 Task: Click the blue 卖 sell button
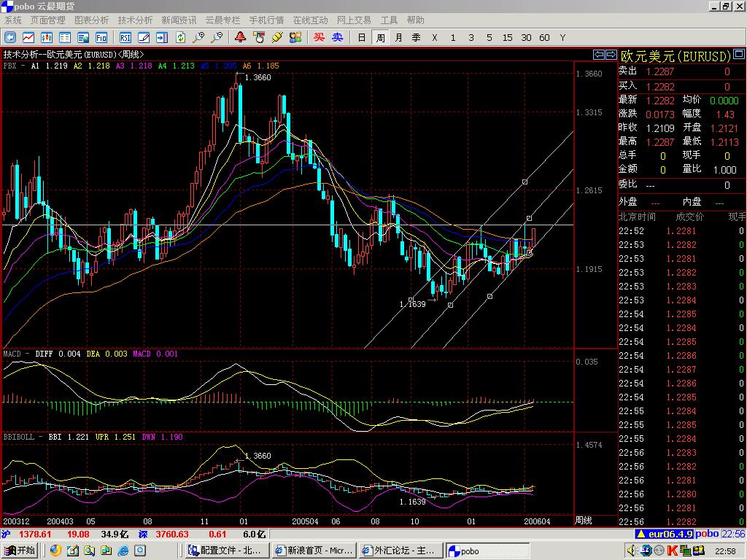[x=337, y=37]
